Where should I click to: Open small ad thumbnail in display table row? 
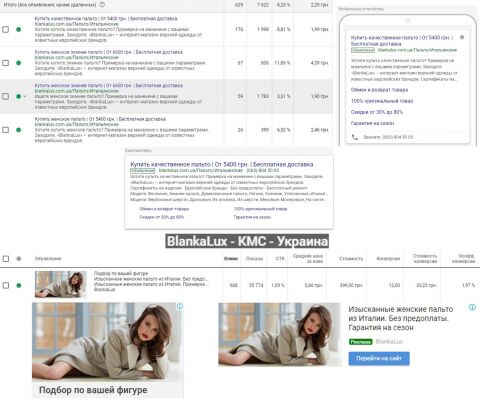pyautogui.click(x=61, y=284)
